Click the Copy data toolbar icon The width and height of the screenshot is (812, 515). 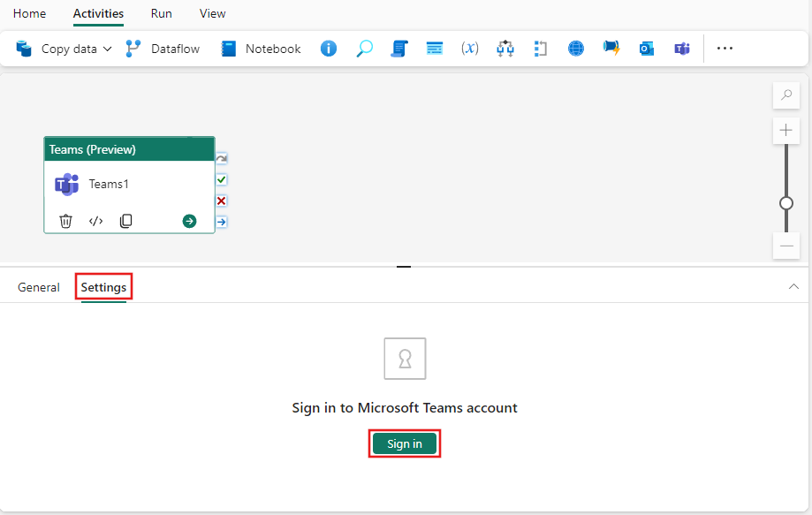click(x=24, y=49)
